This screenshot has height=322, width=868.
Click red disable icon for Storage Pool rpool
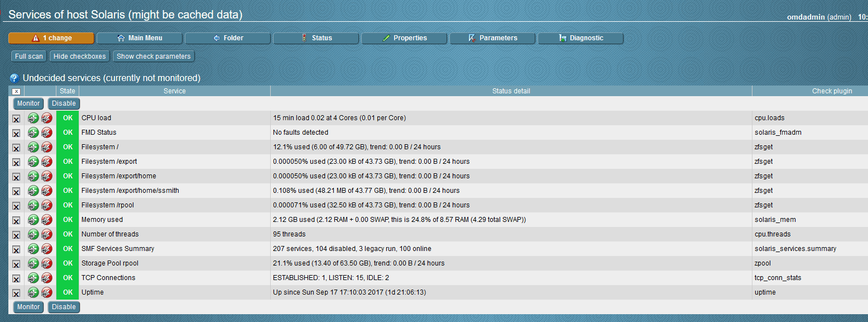pos(47,263)
